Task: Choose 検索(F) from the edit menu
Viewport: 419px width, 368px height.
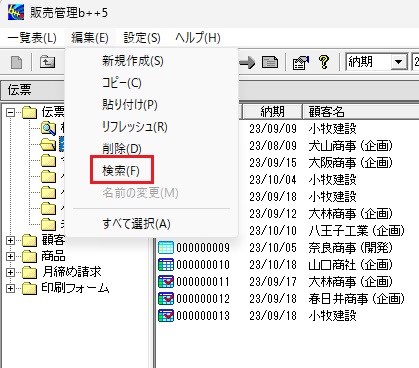Action: (x=121, y=171)
